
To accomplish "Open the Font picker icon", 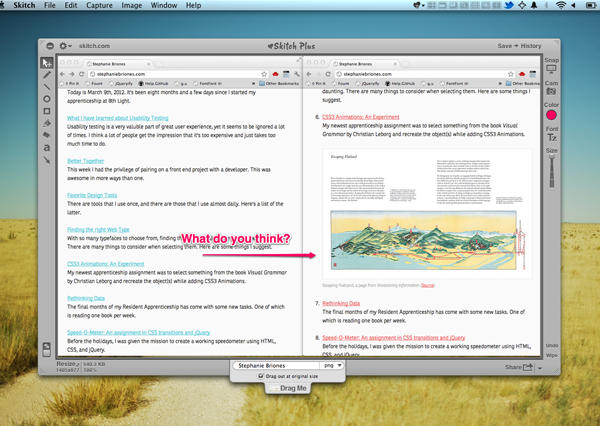I will [x=551, y=137].
